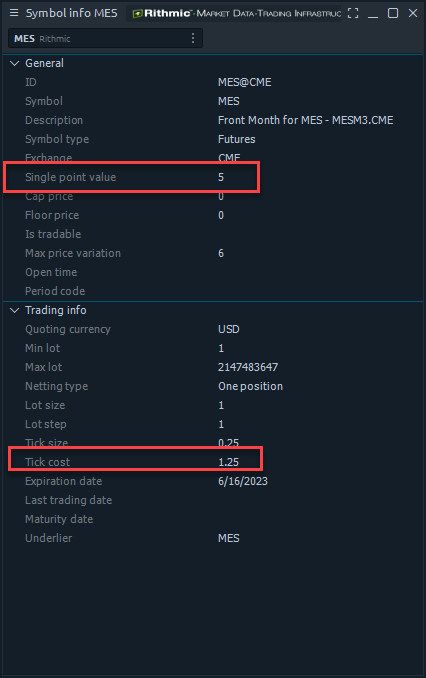Maximize the Symbol info panel
The height and width of the screenshot is (678, 426).
coord(393,13)
